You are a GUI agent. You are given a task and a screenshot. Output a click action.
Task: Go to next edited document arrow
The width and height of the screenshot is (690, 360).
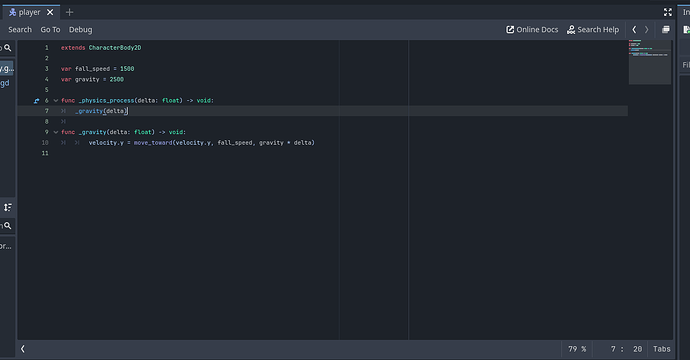click(x=646, y=29)
